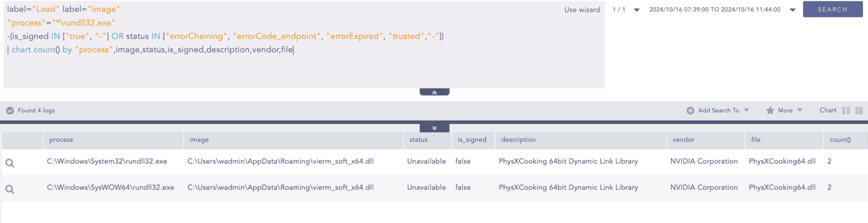Viewport: 868px width, 223px height.
Task: Select the Chart view label
Action: (828, 110)
